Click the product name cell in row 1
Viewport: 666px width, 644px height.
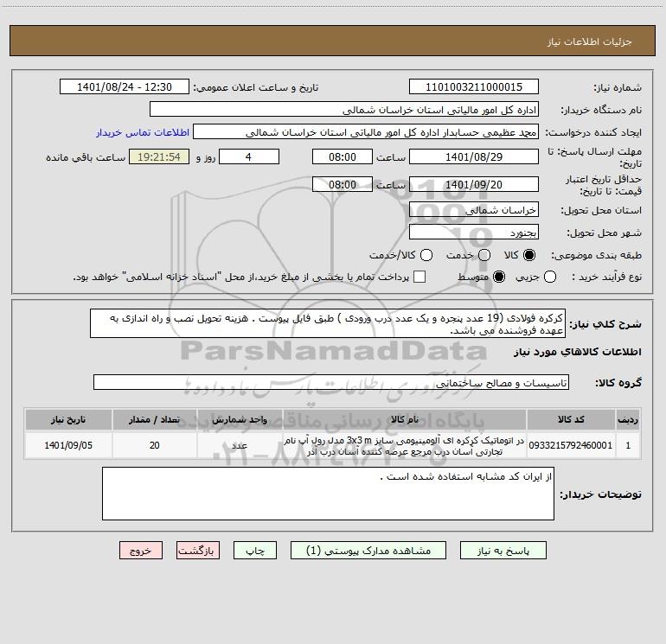pyautogui.click(x=405, y=445)
